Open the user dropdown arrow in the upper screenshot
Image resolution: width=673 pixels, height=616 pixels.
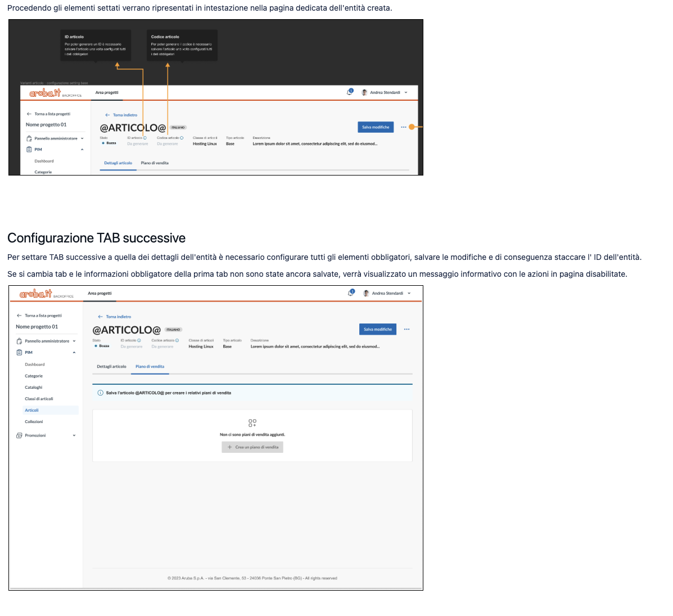pyautogui.click(x=406, y=92)
